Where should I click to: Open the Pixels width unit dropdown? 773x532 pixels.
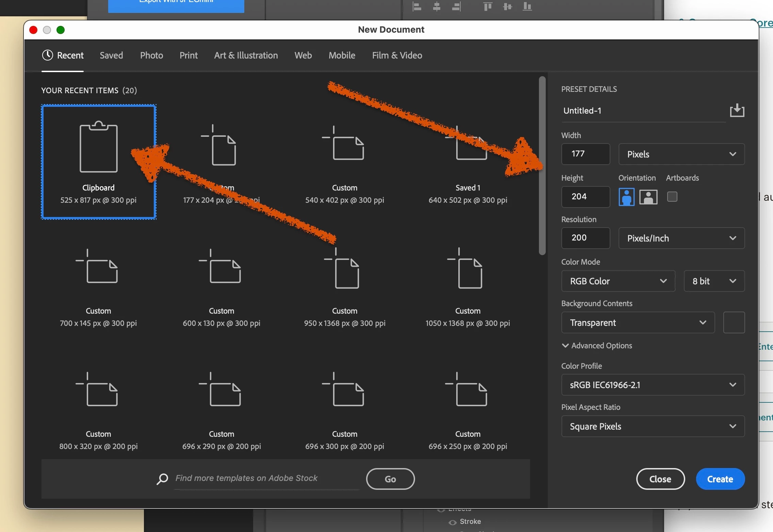681,154
